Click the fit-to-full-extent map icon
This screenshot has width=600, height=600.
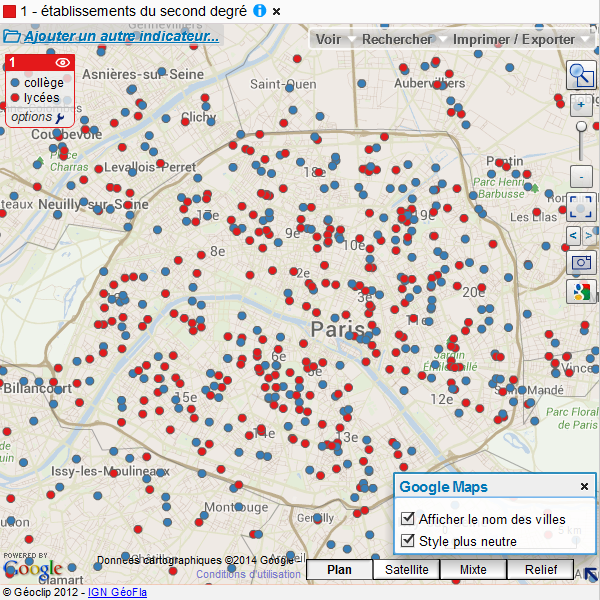581,208
